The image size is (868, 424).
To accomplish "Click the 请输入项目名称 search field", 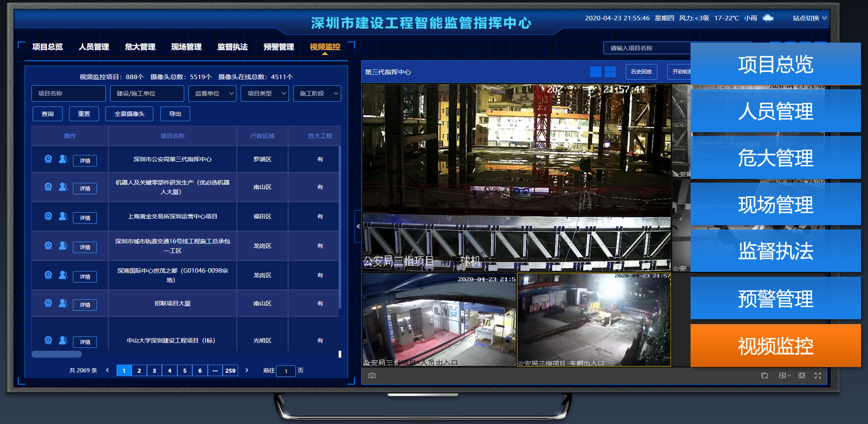I will click(647, 48).
